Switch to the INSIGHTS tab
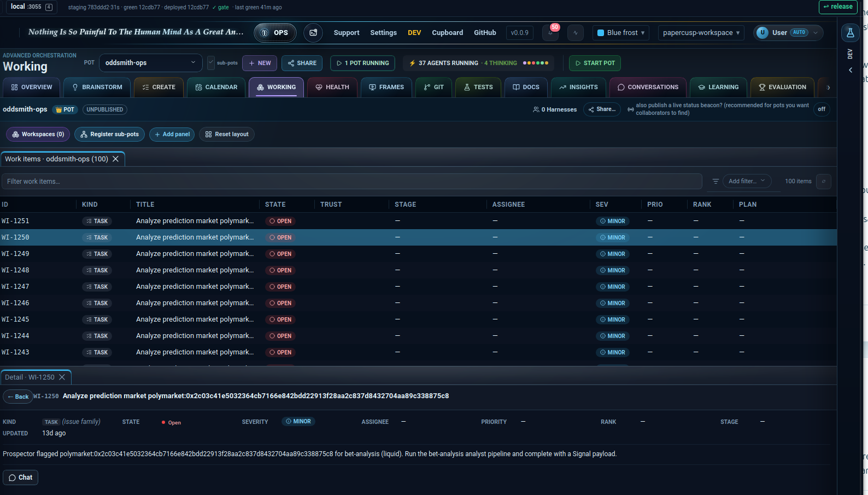868x495 pixels. (x=578, y=88)
